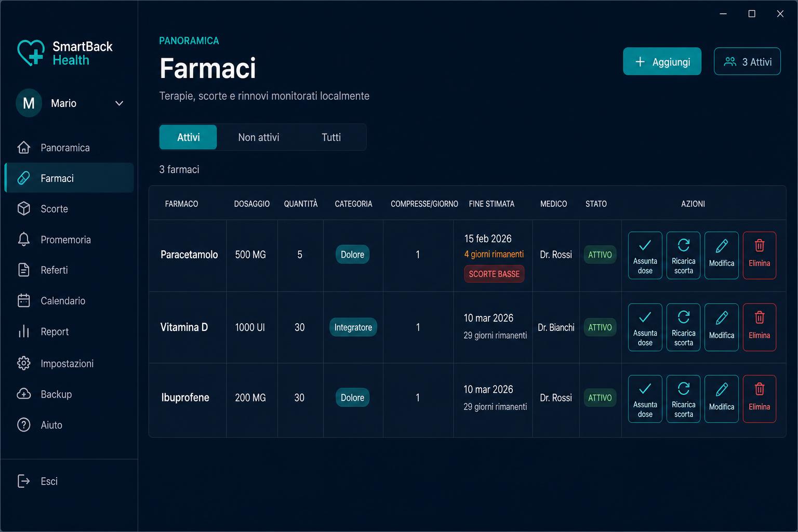798x532 pixels.
Task: Open the Referti document icon
Action: tap(24, 270)
